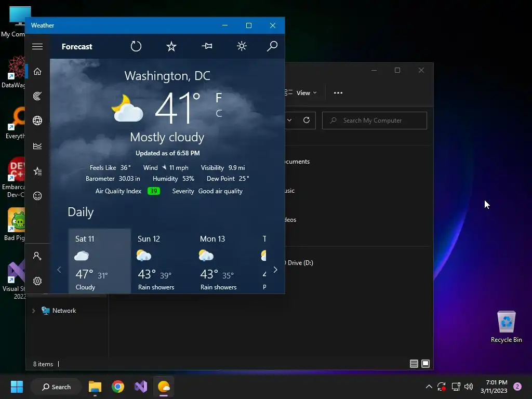Image resolution: width=532 pixels, height=399 pixels.
Task: Open the Weather account sign-in icon
Action: 37,256
